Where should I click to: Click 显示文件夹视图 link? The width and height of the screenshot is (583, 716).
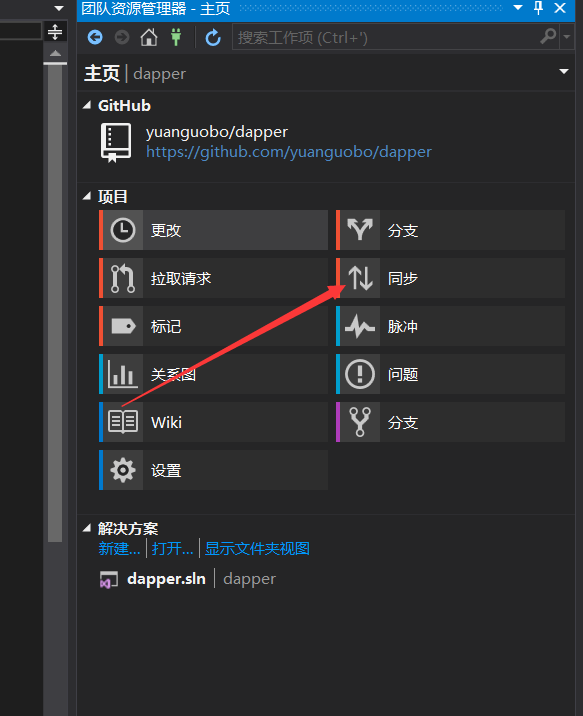point(257,548)
